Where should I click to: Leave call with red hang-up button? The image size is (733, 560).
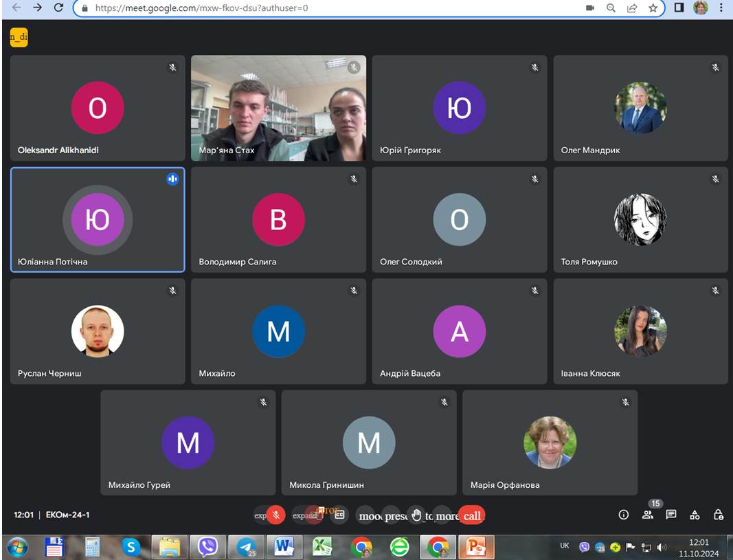pos(472,515)
